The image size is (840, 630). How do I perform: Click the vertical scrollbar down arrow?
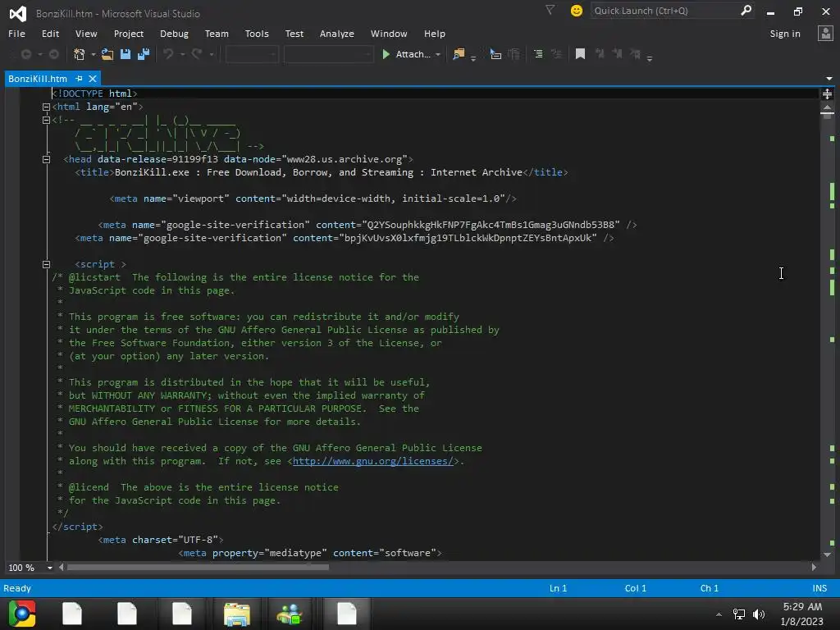click(827, 555)
